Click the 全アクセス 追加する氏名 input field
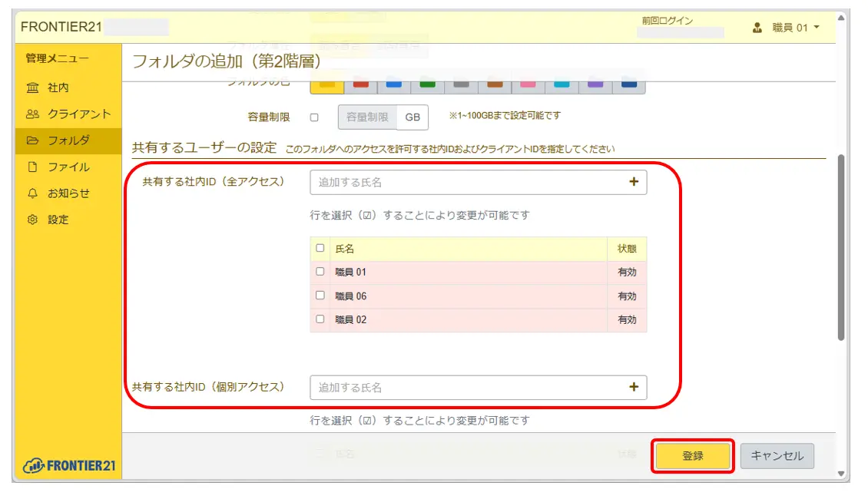Screen dimensions: 868x499 [469, 182]
